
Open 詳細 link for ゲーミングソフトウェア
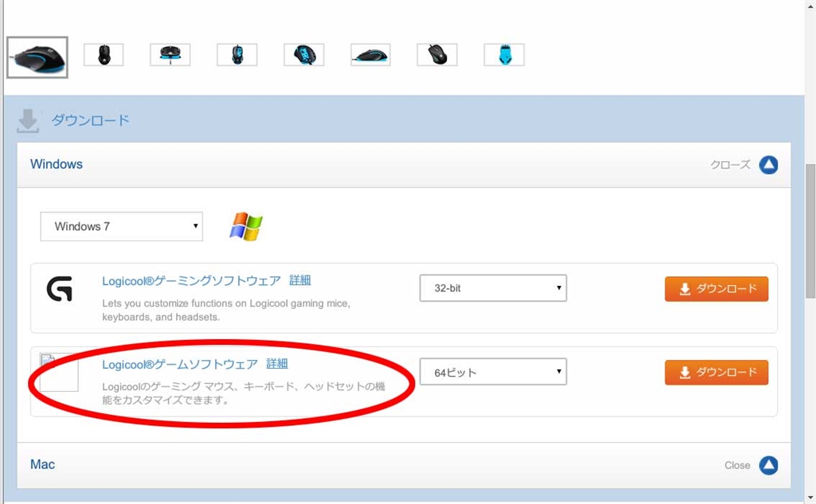point(300,280)
